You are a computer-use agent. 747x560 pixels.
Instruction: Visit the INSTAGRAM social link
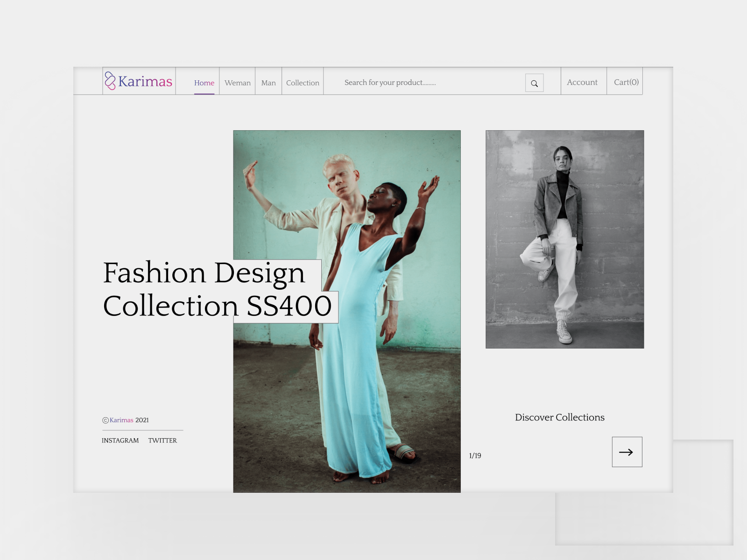[x=120, y=440]
